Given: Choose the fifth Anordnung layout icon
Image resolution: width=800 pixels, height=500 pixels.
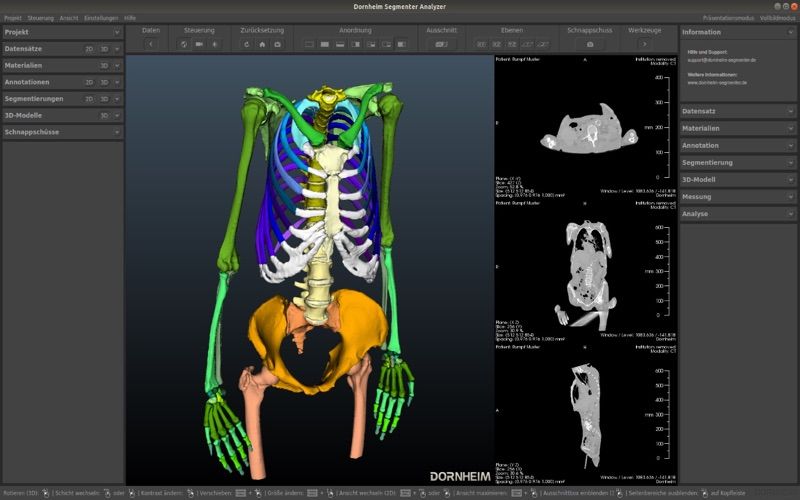Looking at the screenshot, I should tap(371, 44).
